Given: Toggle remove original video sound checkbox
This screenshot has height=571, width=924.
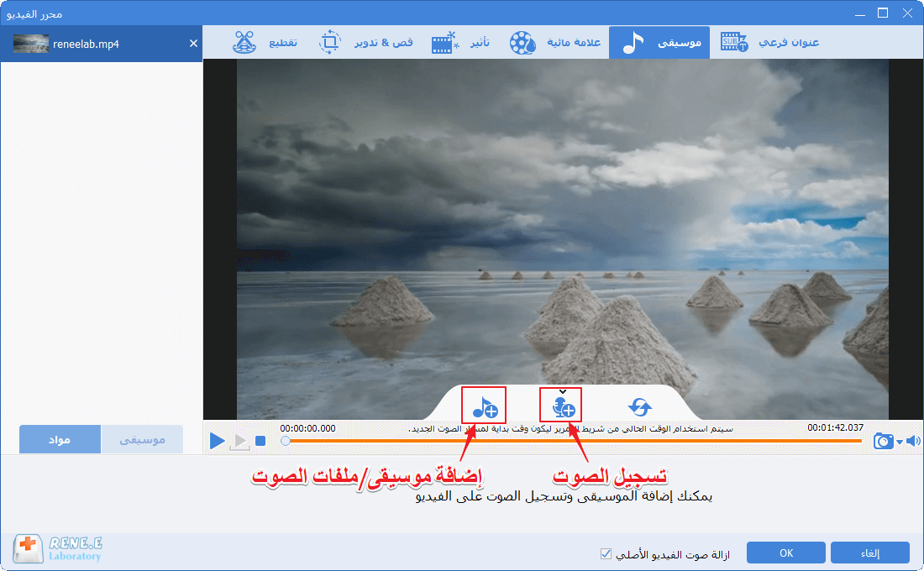Looking at the screenshot, I should [606, 554].
